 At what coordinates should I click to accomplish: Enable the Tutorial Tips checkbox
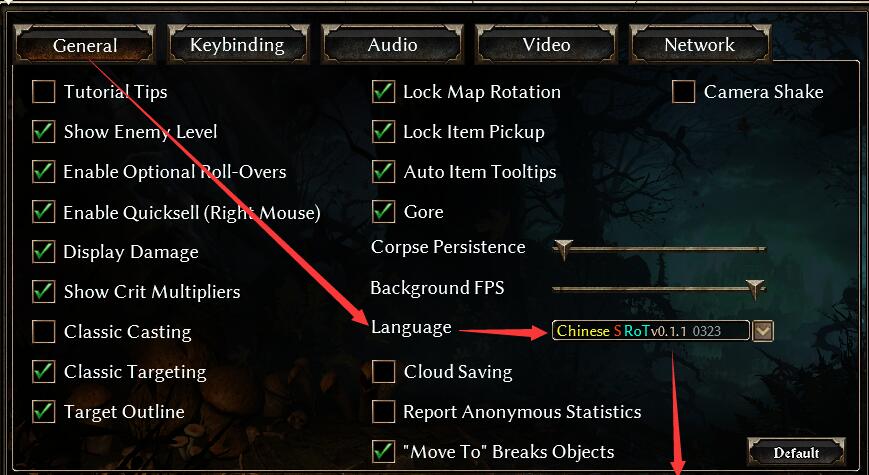point(44,91)
